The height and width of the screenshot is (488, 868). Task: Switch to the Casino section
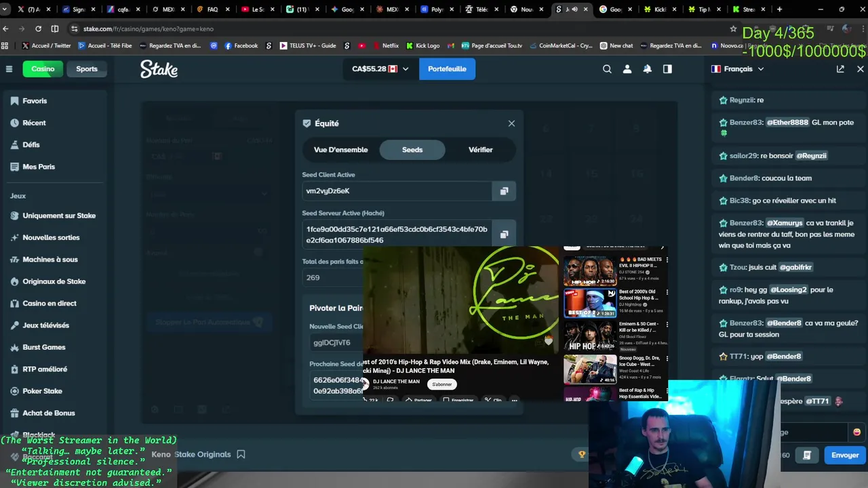(43, 68)
